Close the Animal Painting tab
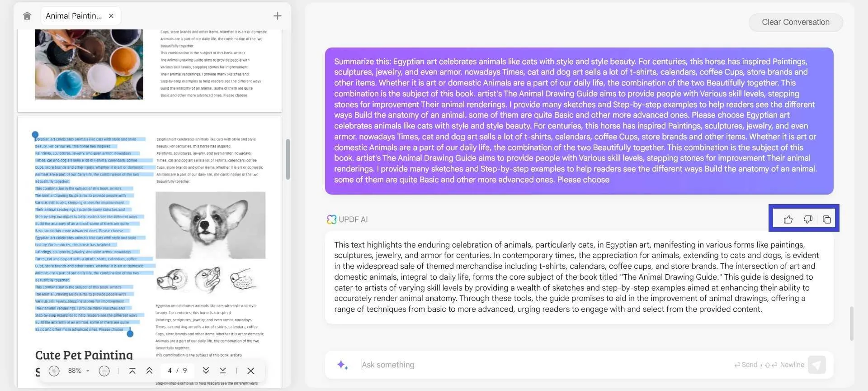This screenshot has height=391, width=868. (x=111, y=16)
